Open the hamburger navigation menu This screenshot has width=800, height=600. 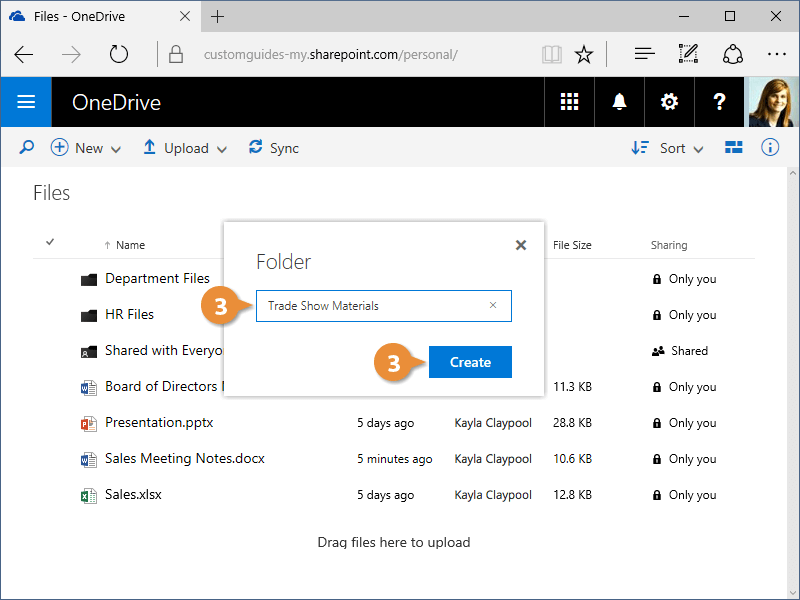point(26,102)
